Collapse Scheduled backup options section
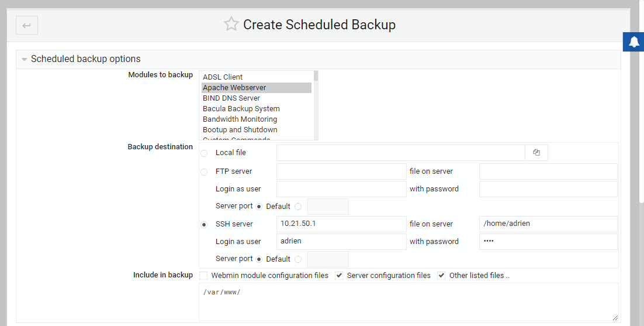The width and height of the screenshot is (644, 326). (x=24, y=59)
